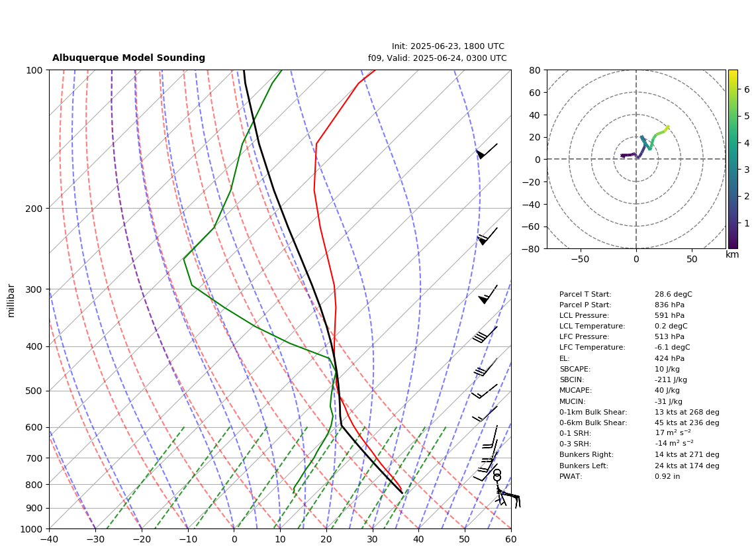
Task: Click the '13 kts at 268 deg' value
Action: coord(687,412)
